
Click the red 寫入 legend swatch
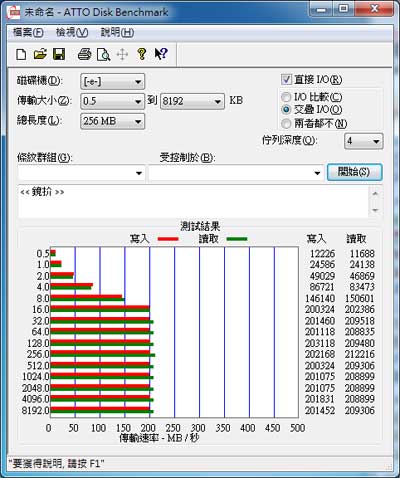pyautogui.click(x=168, y=239)
